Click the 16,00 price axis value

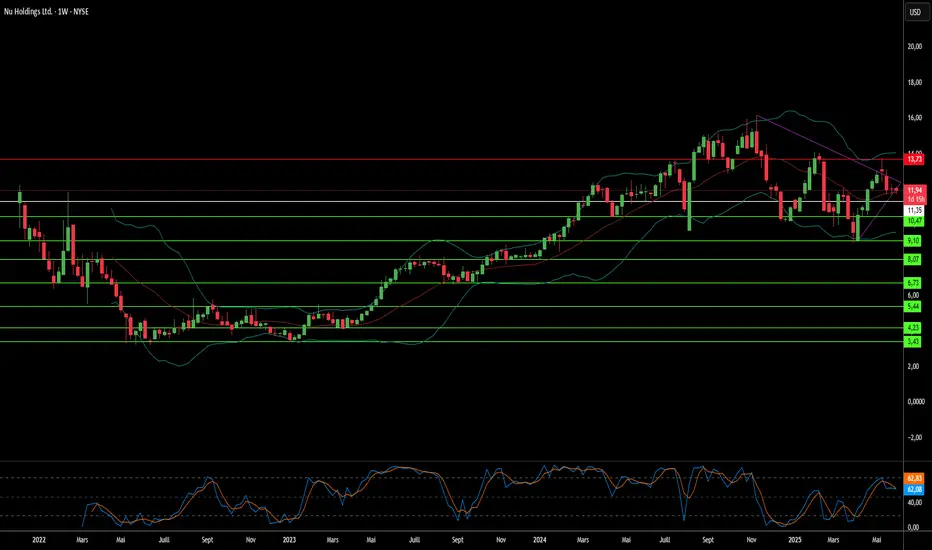915,118
